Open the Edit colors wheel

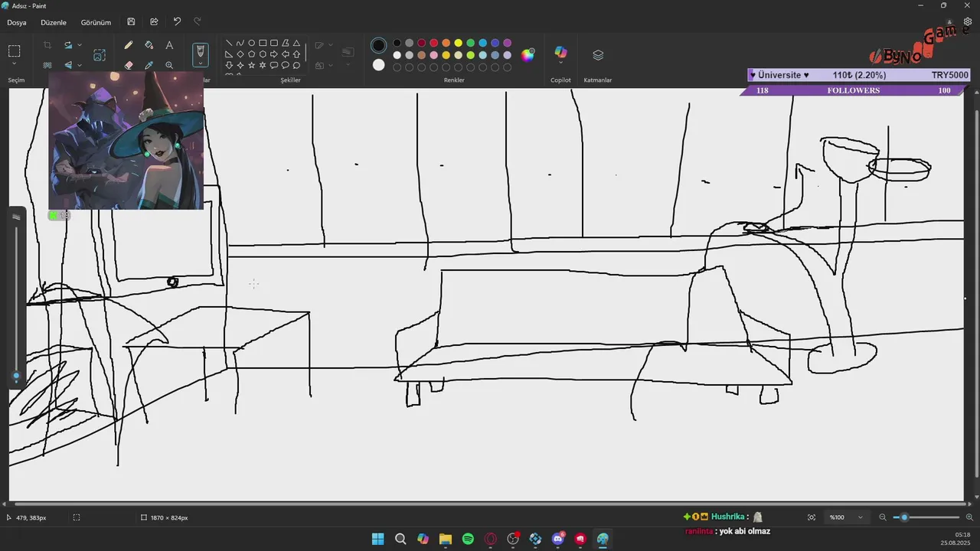coord(528,54)
